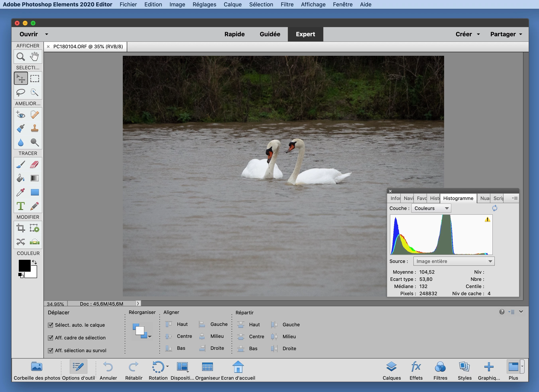Uncheck Sélect. auto. le calque
This screenshot has height=392, width=539.
[51, 325]
